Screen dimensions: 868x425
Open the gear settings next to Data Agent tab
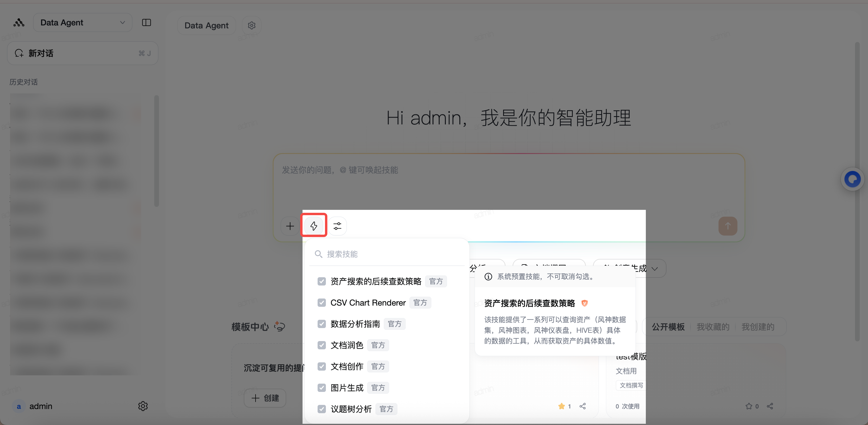[x=252, y=25]
